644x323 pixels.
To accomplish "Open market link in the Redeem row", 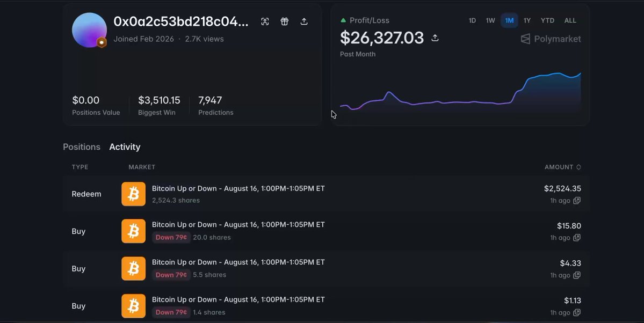I will pyautogui.click(x=238, y=188).
